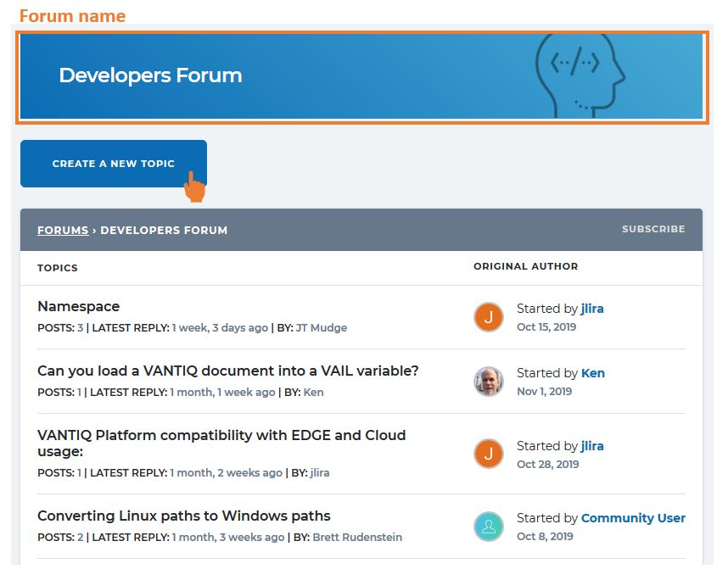
Task: Open the Forums breadcrumb link
Action: [62, 230]
